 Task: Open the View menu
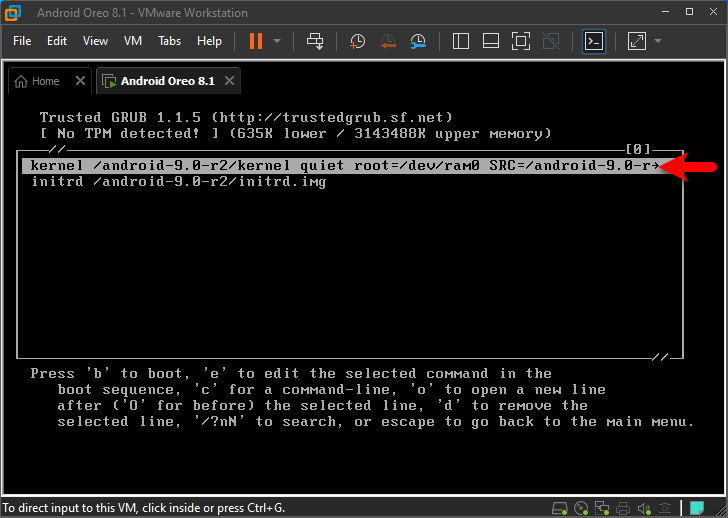(95, 41)
